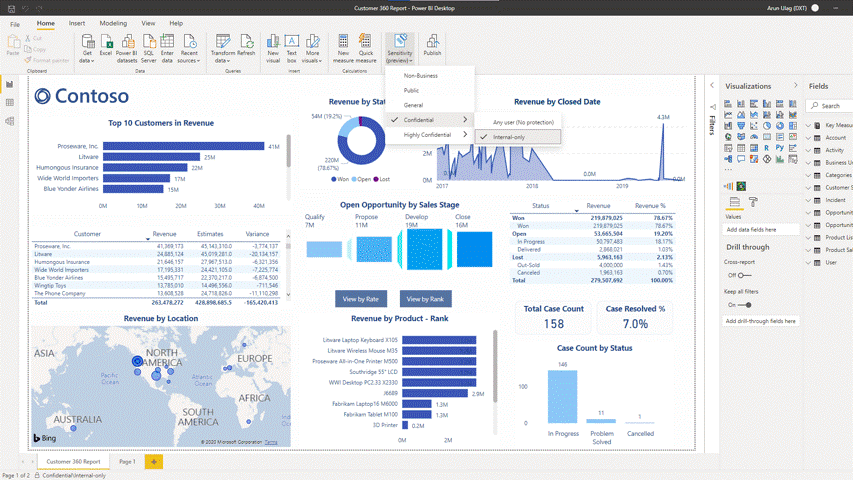Screen dimensions: 853x480
Task: Select the funnel visualization
Action: point(741,125)
